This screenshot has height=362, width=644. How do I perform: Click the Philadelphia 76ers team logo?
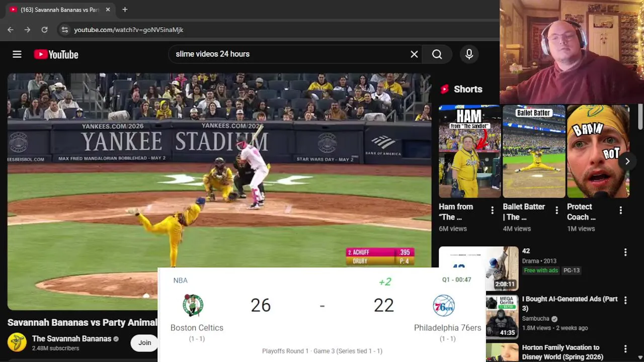[444, 306]
